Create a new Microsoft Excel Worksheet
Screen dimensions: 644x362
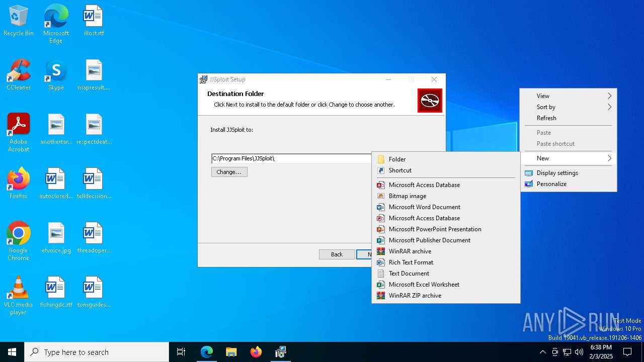click(446, 285)
